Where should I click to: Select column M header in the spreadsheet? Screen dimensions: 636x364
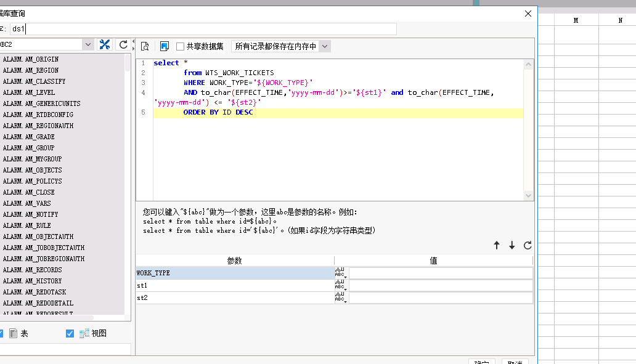(x=576, y=20)
